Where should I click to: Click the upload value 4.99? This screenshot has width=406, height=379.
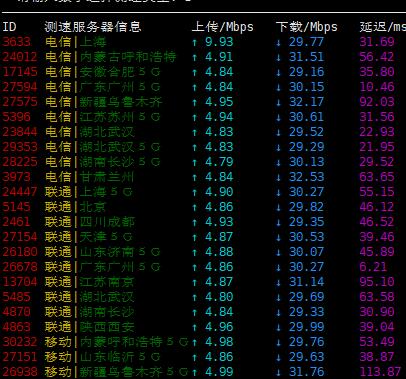(x=219, y=372)
